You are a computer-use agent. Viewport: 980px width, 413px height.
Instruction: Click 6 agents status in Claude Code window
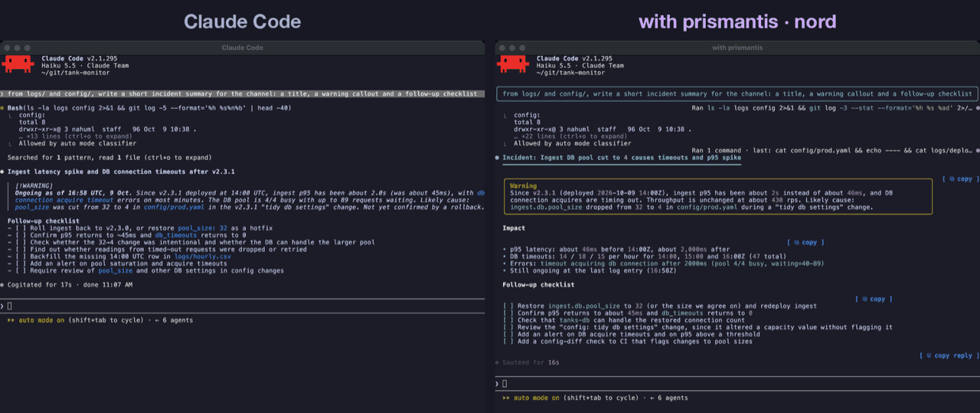click(175, 320)
